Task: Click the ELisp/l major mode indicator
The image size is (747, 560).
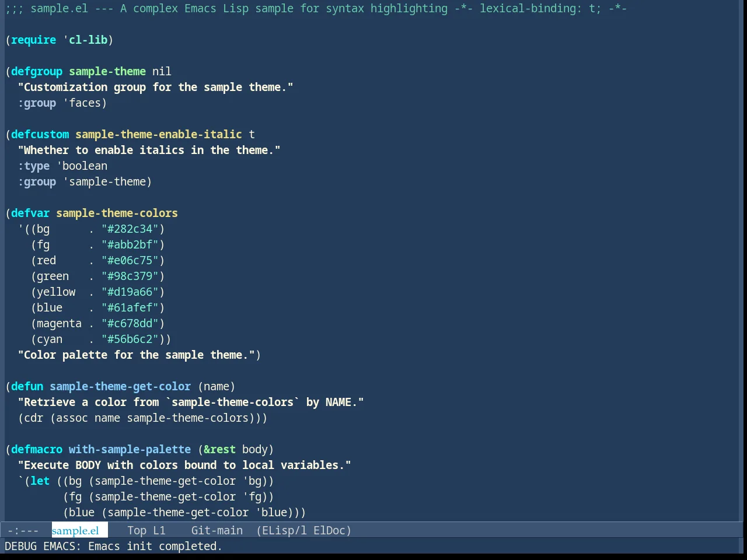Action: [284, 530]
